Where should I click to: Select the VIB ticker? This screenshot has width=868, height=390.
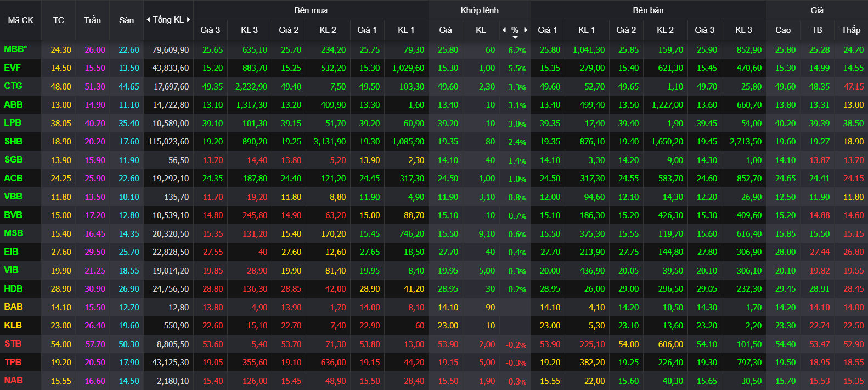(x=11, y=270)
